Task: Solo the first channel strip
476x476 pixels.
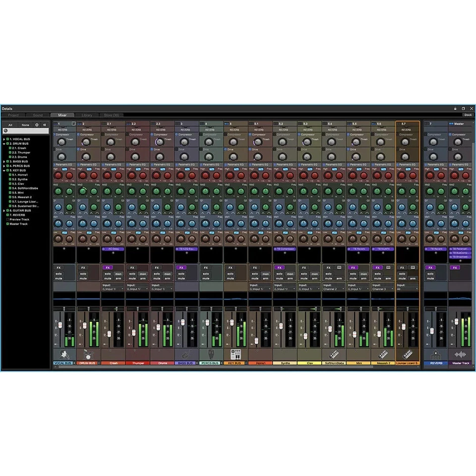Action: point(58,273)
